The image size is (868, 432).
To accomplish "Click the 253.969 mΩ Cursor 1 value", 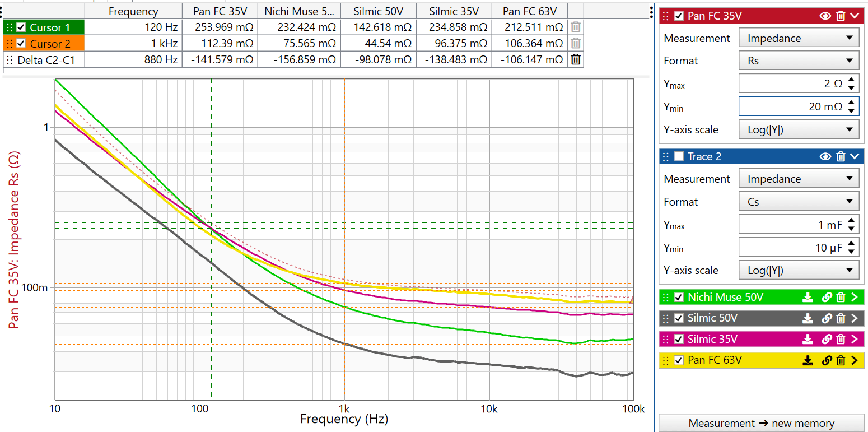I will pos(220,27).
